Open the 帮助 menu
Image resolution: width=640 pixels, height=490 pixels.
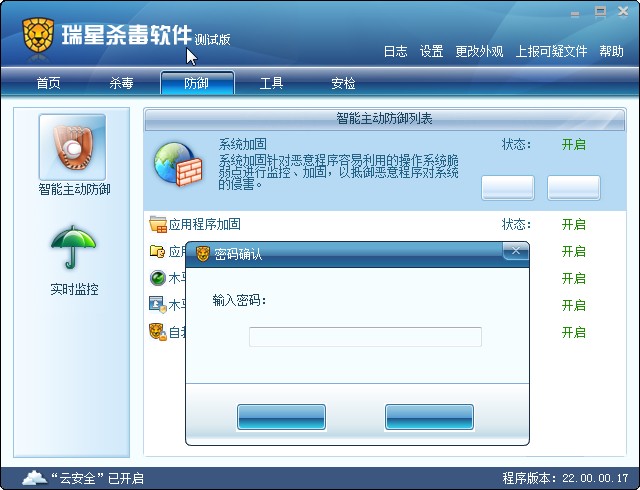coord(611,51)
